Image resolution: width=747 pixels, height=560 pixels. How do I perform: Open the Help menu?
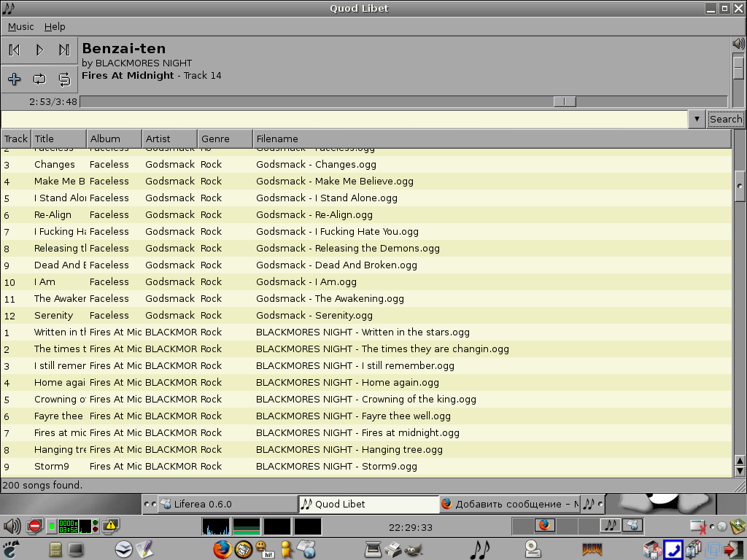pyautogui.click(x=55, y=27)
